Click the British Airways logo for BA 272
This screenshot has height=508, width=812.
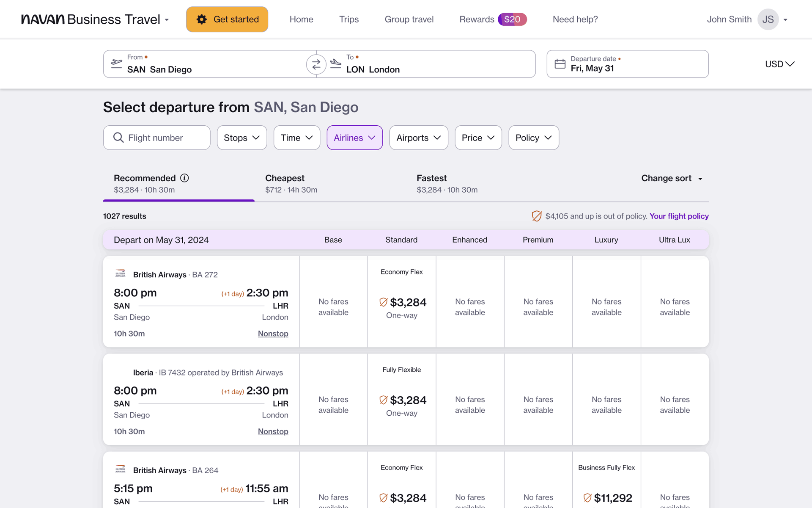point(121,273)
